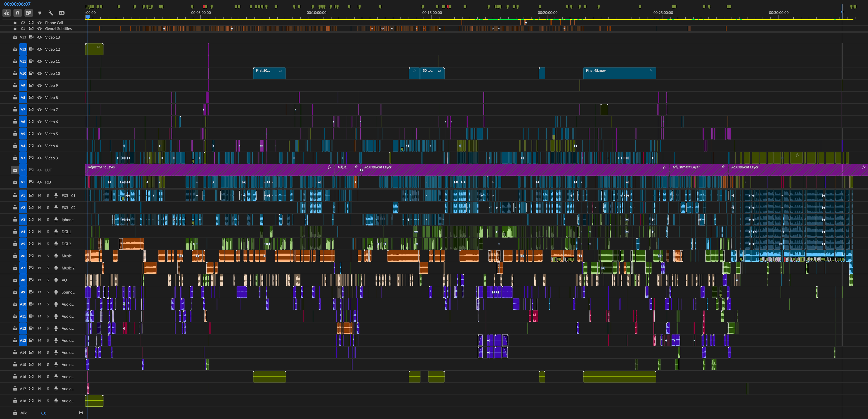Toggle sync lock on Video 10

(31, 73)
